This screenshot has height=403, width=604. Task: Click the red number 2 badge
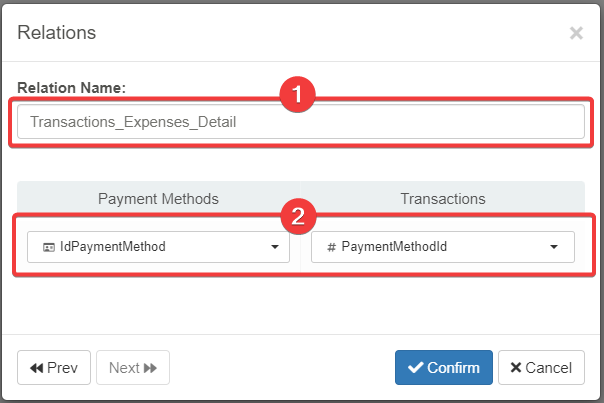[x=297, y=215]
